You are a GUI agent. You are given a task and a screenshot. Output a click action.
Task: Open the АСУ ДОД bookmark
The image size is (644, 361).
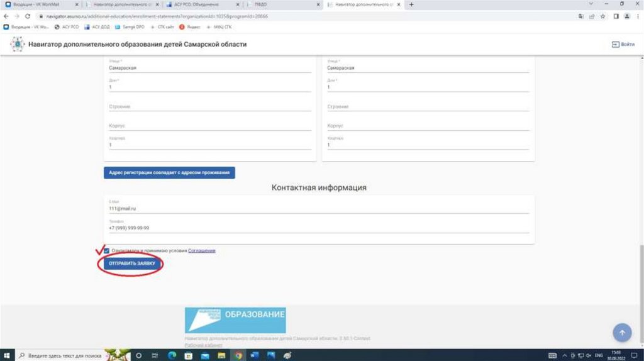coord(97,26)
